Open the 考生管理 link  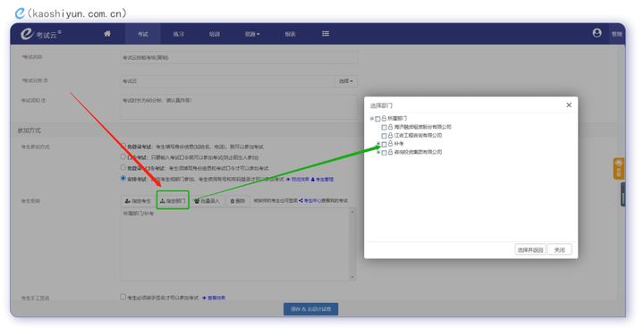[322, 180]
